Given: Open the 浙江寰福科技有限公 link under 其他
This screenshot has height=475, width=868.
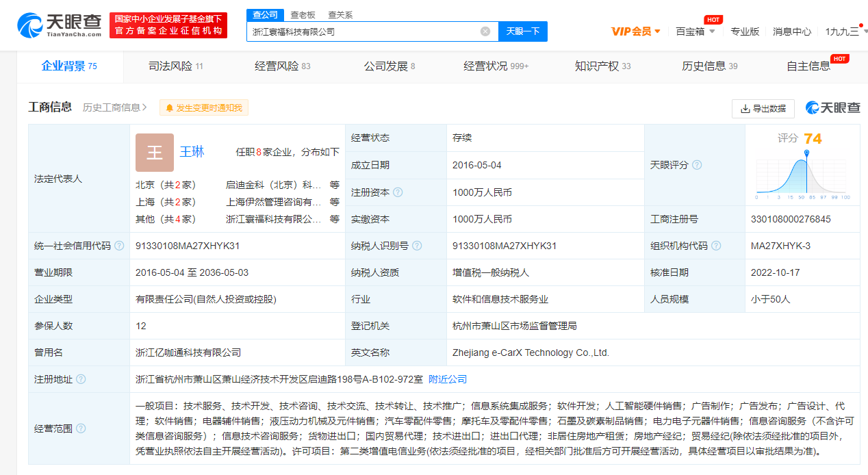Looking at the screenshot, I should click(274, 219).
